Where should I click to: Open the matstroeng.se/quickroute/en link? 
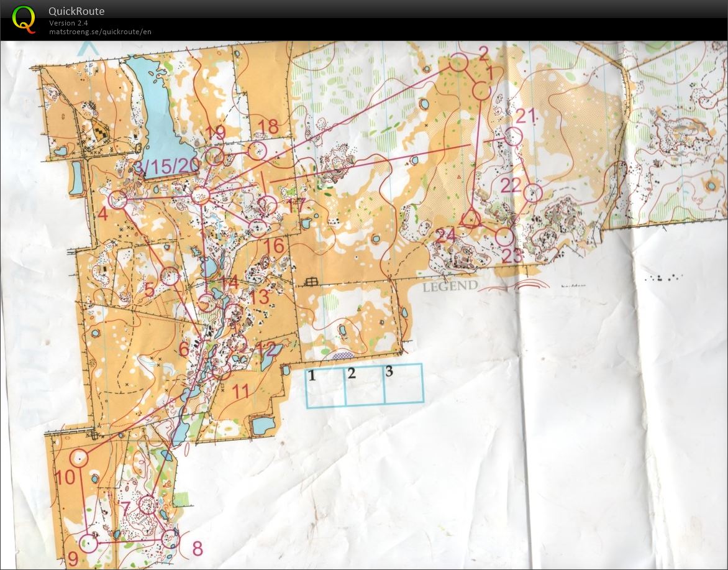coord(99,32)
